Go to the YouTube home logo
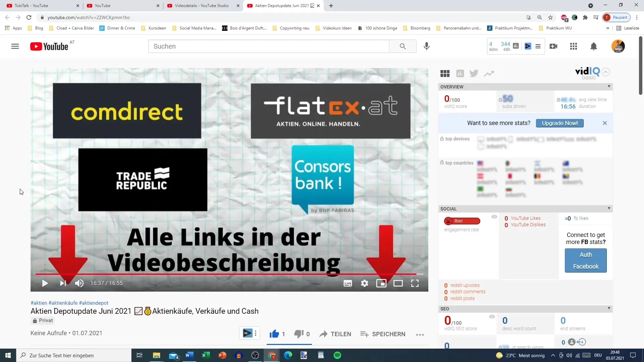The height and width of the screenshot is (362, 644). click(x=49, y=46)
